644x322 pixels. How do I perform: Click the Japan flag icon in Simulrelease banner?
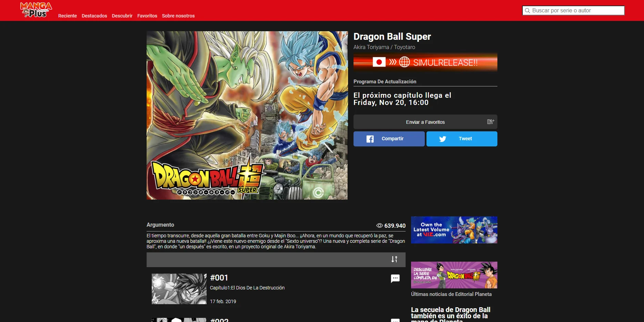tap(379, 62)
